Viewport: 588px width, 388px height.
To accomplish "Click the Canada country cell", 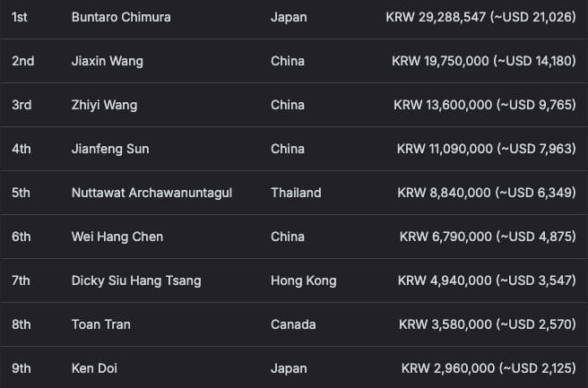I will point(293,324).
